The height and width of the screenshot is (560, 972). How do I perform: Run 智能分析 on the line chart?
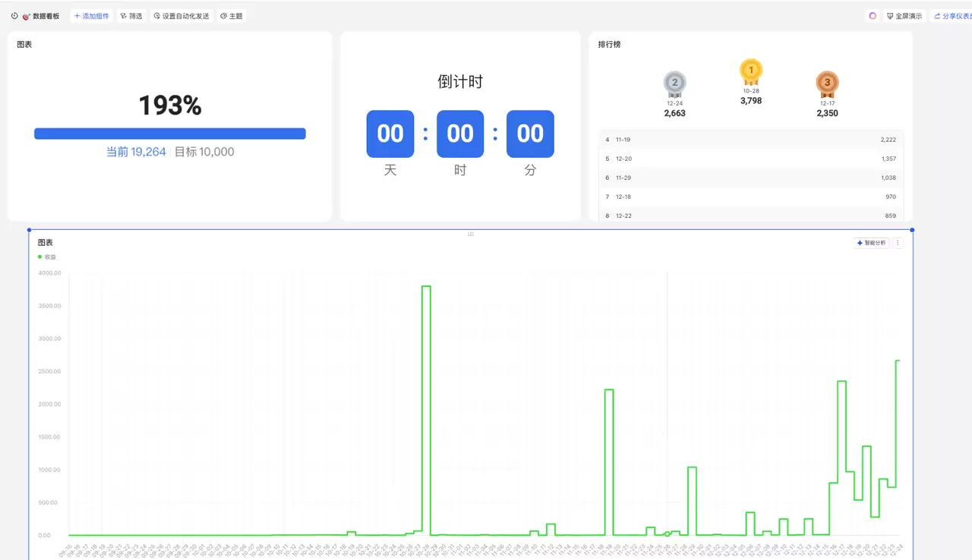click(871, 243)
